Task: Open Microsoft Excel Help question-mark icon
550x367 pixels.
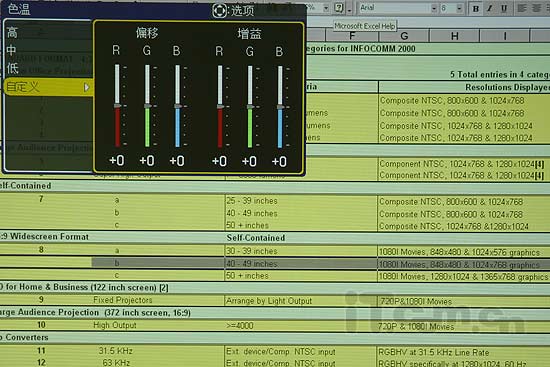Action: pos(339,8)
